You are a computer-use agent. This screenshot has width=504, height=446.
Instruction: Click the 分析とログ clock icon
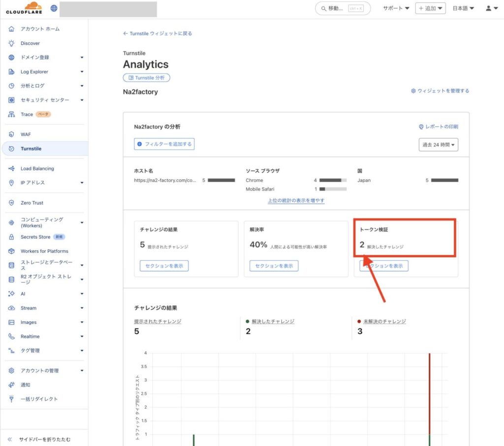(11, 86)
